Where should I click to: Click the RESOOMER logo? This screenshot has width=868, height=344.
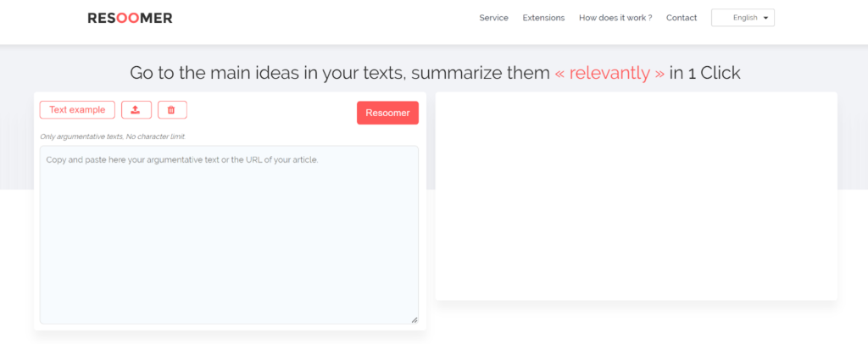click(x=130, y=19)
